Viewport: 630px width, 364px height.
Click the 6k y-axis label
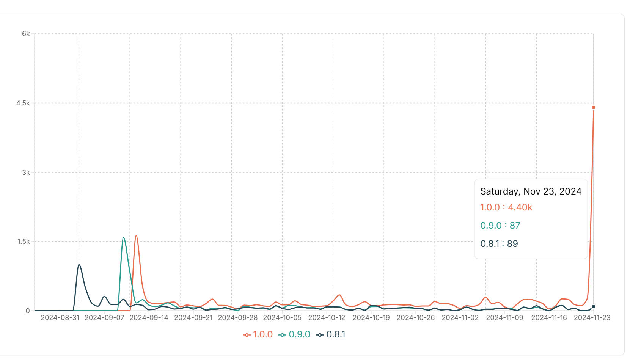point(26,34)
